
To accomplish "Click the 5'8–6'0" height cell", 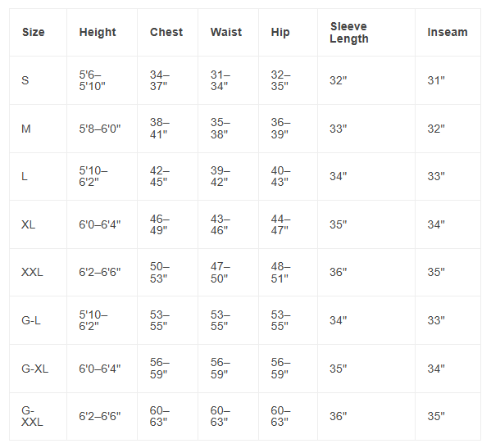I will 99,129.
